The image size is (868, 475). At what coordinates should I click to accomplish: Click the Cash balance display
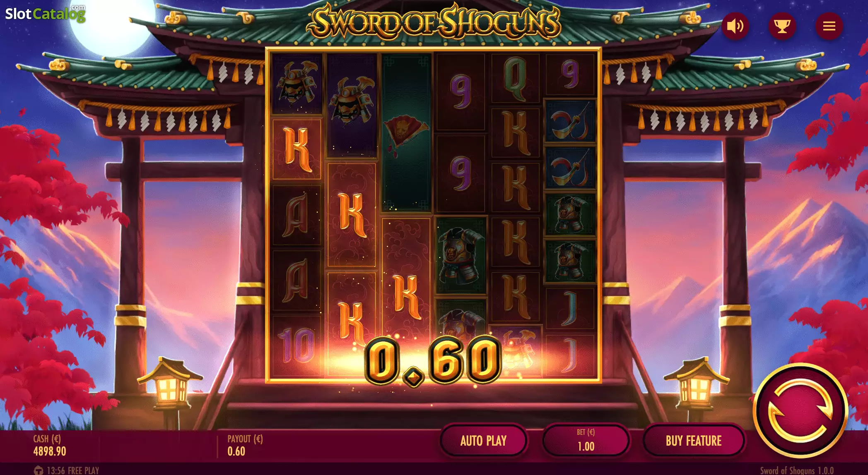[50, 446]
